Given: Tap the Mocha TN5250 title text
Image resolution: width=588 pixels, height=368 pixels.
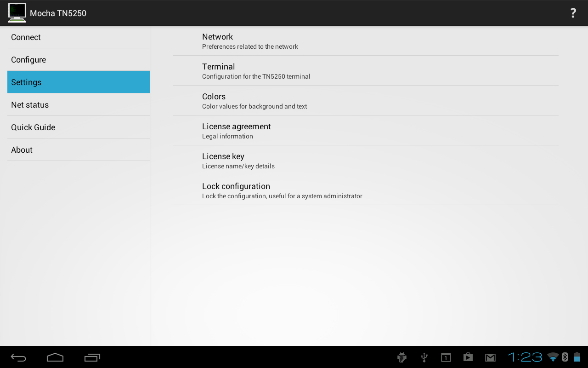Looking at the screenshot, I should click(58, 13).
